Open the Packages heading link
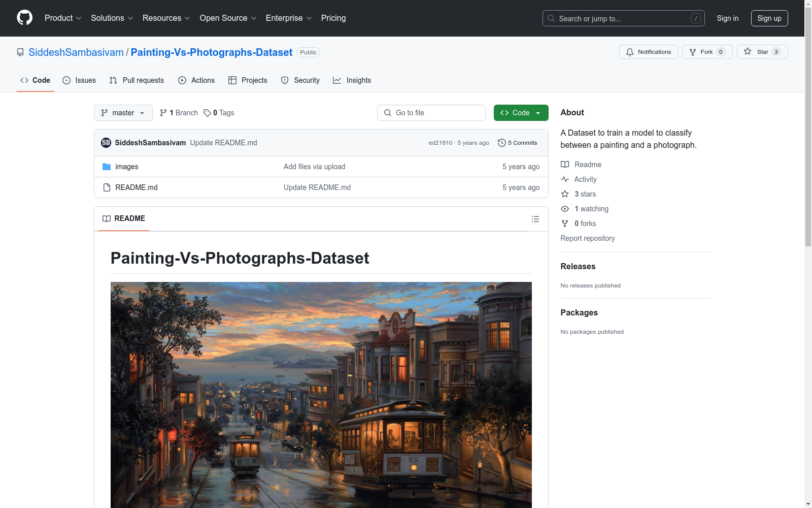This screenshot has height=508, width=812. click(579, 312)
